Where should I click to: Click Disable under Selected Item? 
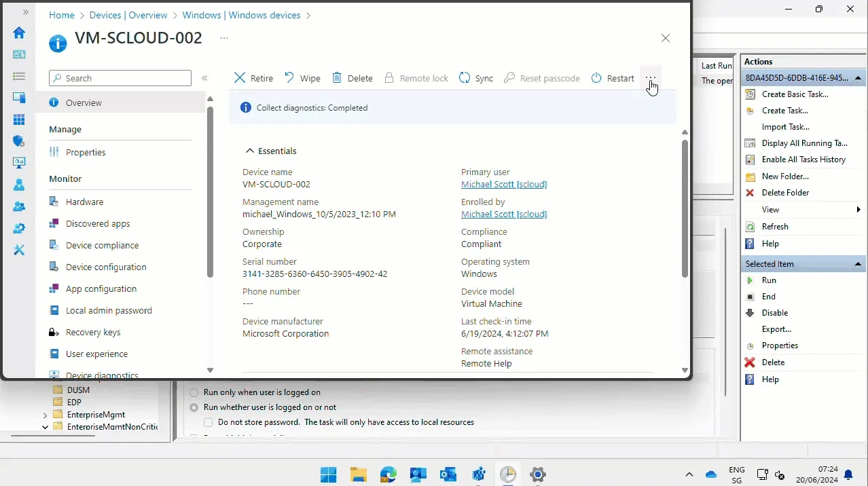(774, 313)
